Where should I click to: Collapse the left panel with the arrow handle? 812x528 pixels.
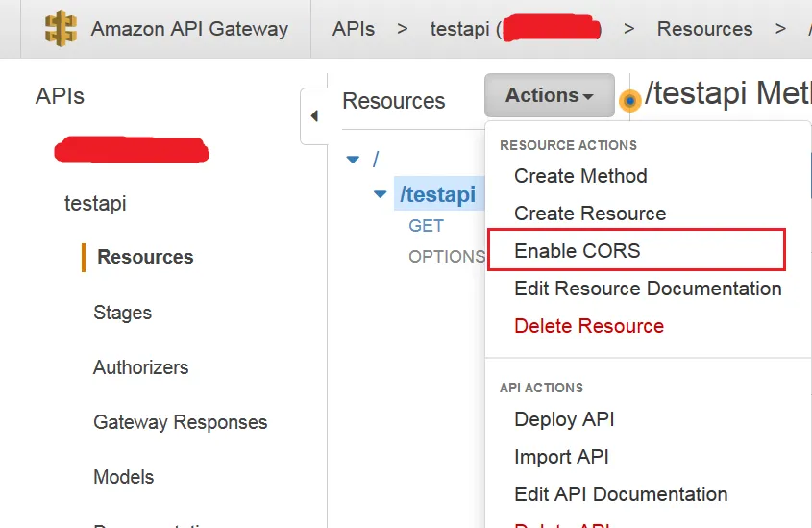click(314, 116)
